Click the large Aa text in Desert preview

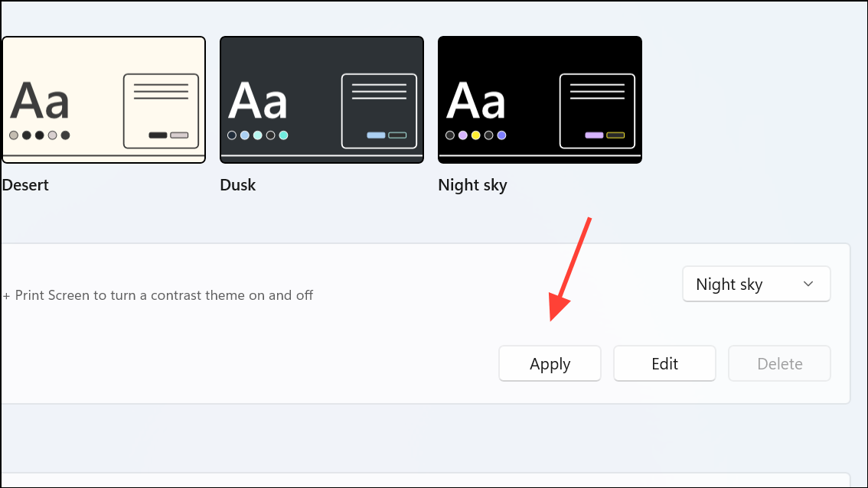point(40,101)
